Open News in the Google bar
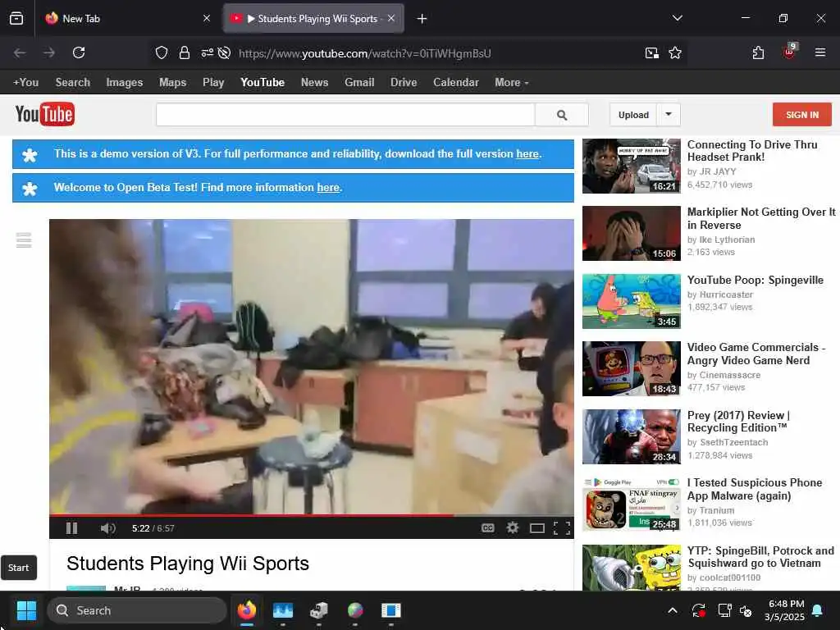This screenshot has width=840, height=630. point(314,83)
